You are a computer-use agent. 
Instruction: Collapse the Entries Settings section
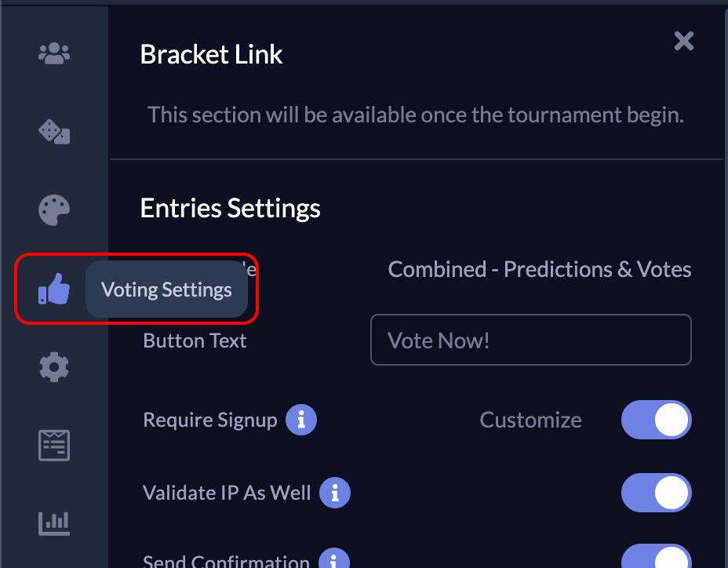[x=230, y=208]
